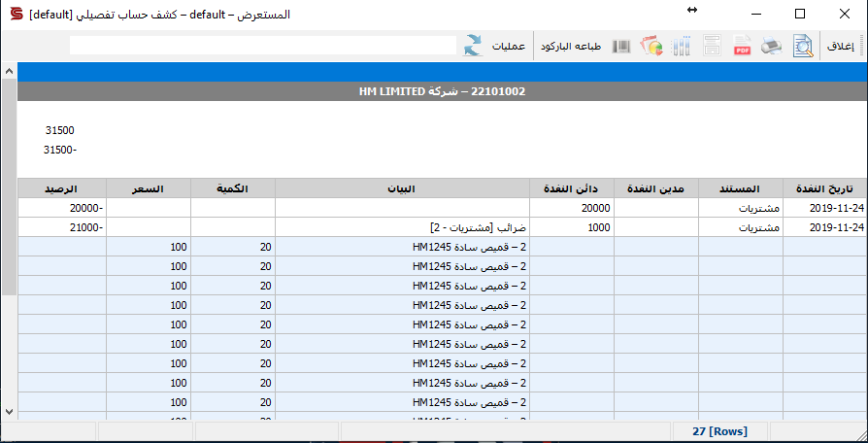
Task: Click the account header HM LIMITED 22101002
Action: click(x=441, y=91)
